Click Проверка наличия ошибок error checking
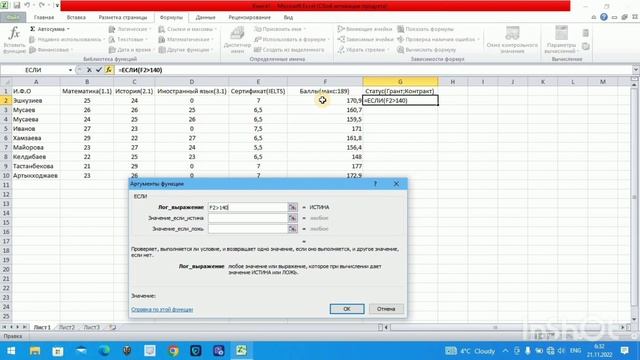The image size is (640, 360). [x=438, y=40]
